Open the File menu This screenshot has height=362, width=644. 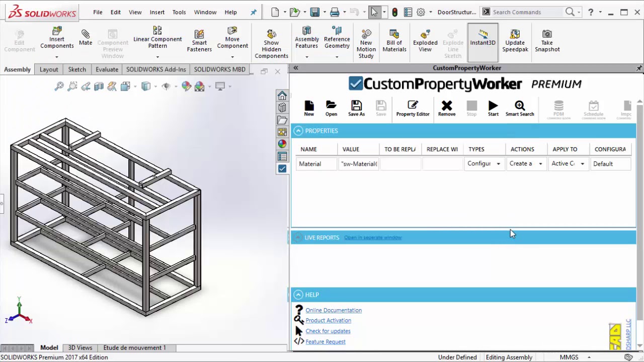(98, 12)
